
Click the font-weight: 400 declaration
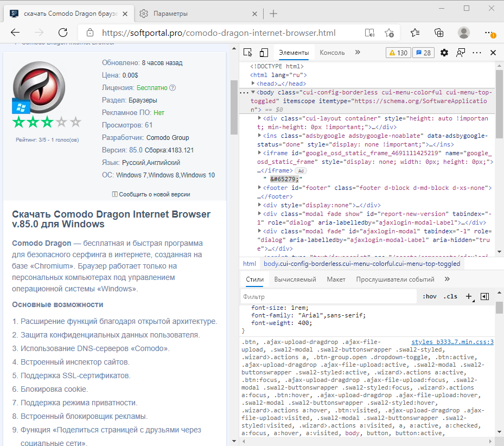click(x=282, y=323)
